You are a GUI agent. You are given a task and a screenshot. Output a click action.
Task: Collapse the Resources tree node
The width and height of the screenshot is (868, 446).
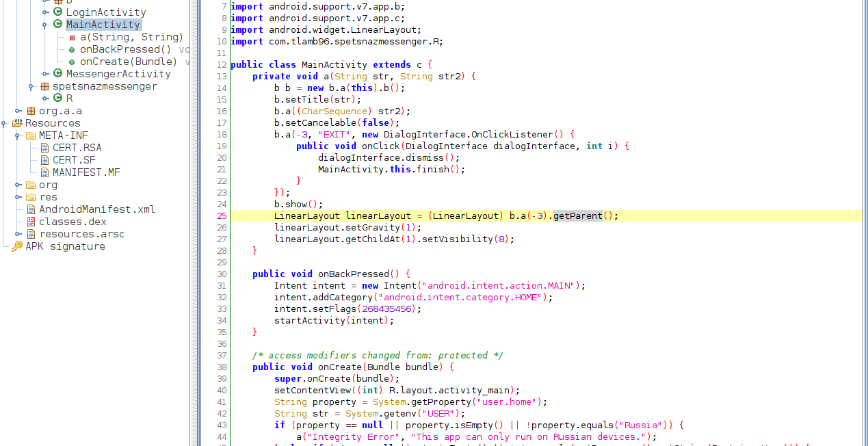click(5, 123)
